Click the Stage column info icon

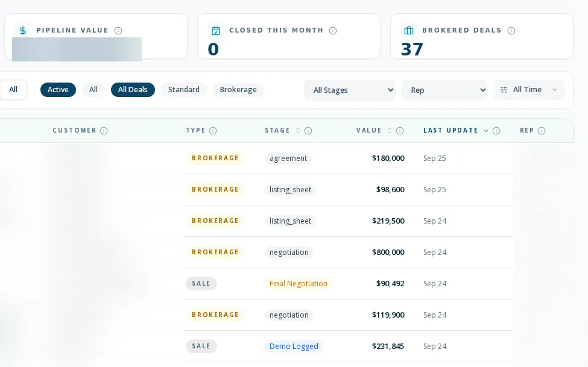(308, 130)
